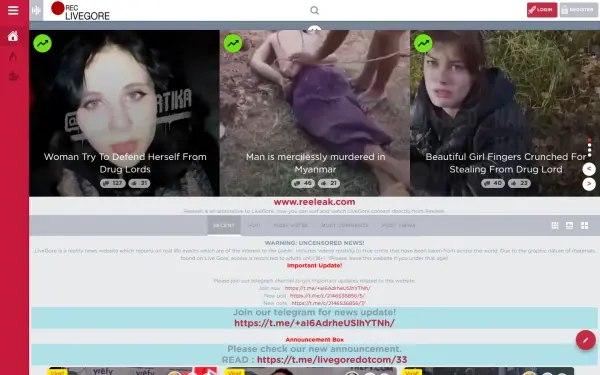Select the Most Comments tab
The height and width of the screenshot is (375, 600).
click(x=344, y=225)
